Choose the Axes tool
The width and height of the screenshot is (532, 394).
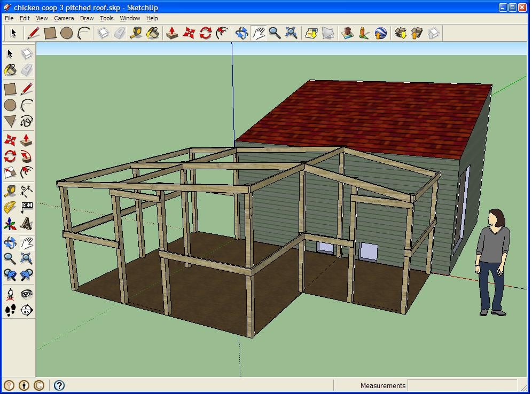click(10, 224)
